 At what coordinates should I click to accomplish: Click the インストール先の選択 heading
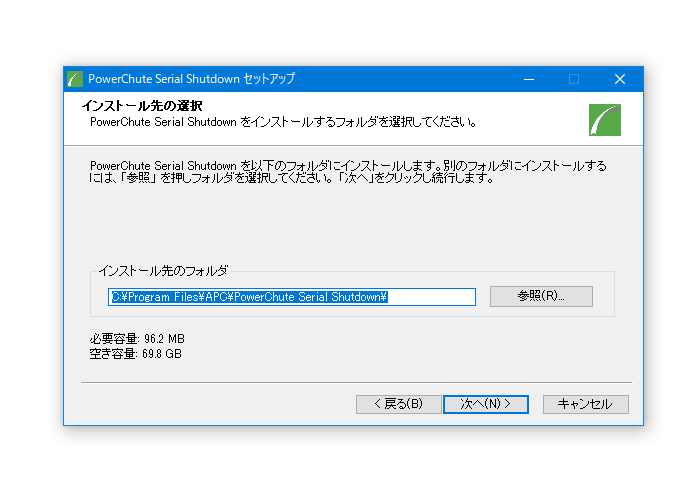click(x=142, y=106)
